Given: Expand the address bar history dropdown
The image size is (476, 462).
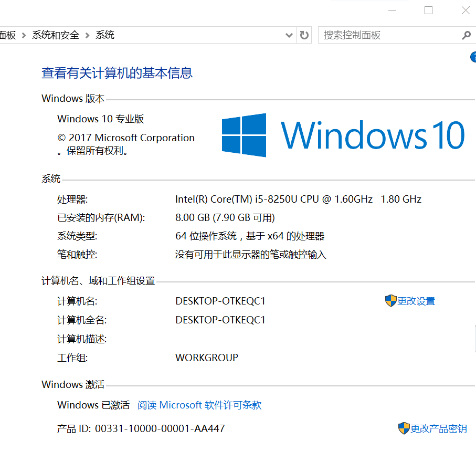Looking at the screenshot, I should tap(289, 35).
